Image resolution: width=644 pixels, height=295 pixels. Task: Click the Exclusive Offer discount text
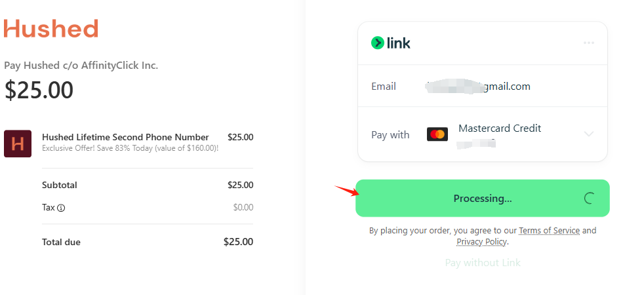131,148
